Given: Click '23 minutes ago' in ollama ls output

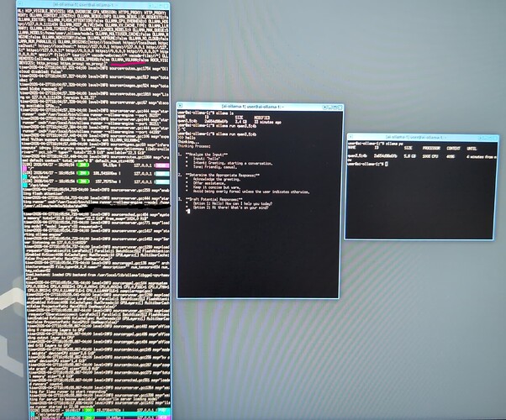Looking at the screenshot, I should (268, 122).
